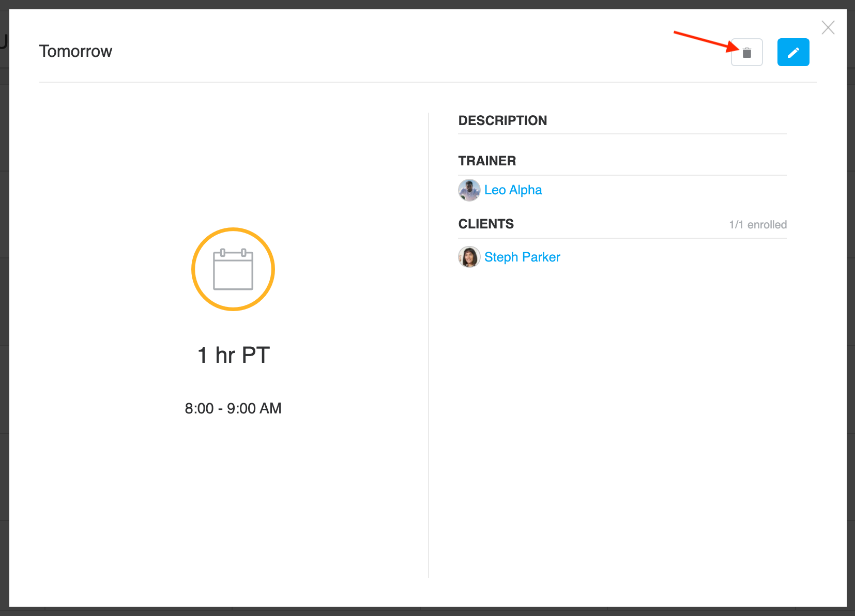
Task: Click the DESCRIPTION section heading
Action: [x=502, y=120]
